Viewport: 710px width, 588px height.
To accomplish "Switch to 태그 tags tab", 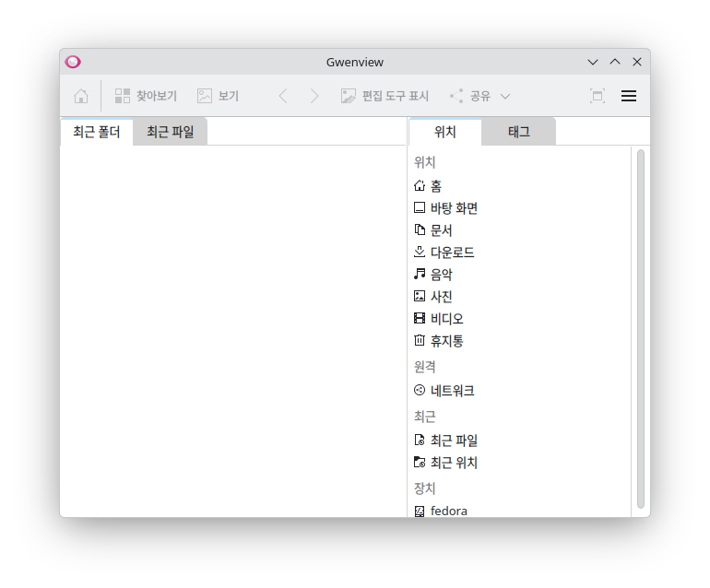I will (519, 132).
